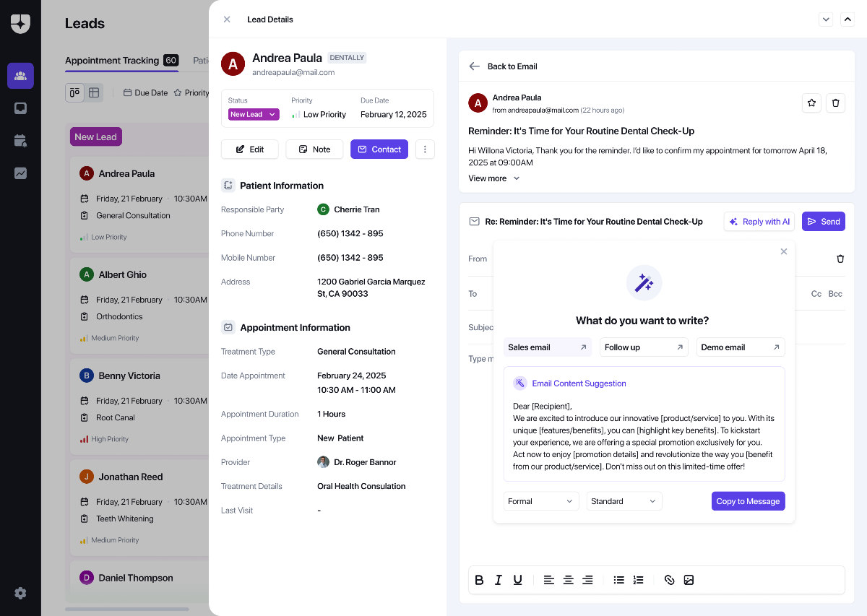
Task: Copy the AI suggestion to the message
Action: (748, 500)
